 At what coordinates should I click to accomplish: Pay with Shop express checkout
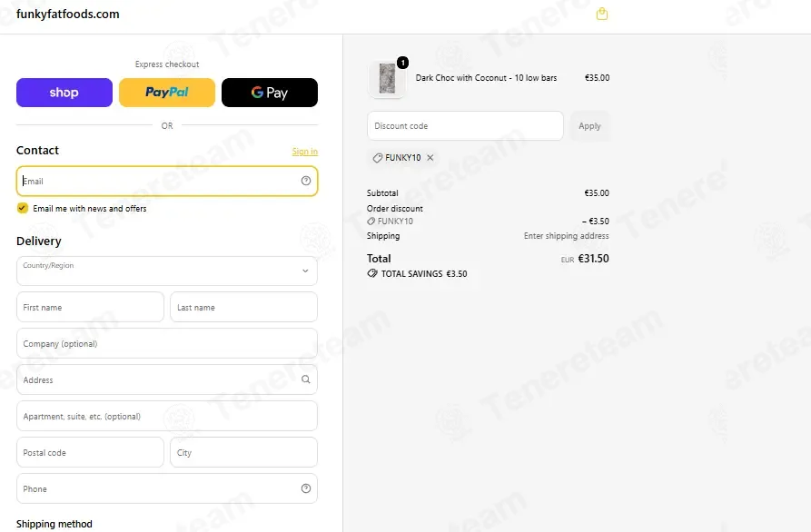tap(64, 93)
